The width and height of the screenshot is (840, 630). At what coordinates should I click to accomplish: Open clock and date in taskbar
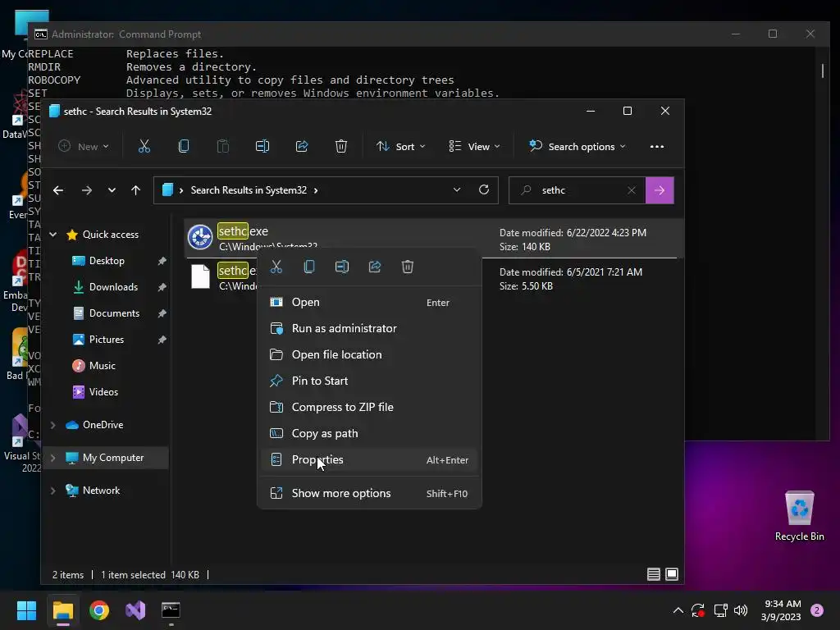click(781, 610)
